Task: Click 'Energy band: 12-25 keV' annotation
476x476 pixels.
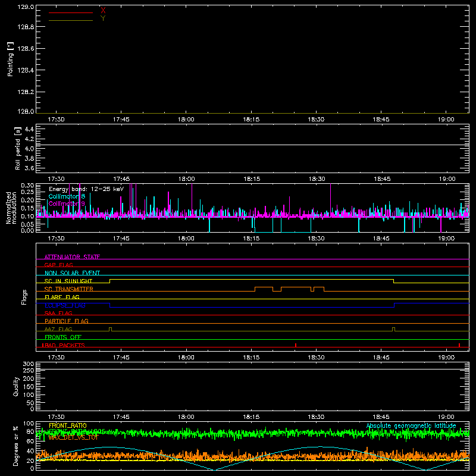Action: [x=86, y=189]
